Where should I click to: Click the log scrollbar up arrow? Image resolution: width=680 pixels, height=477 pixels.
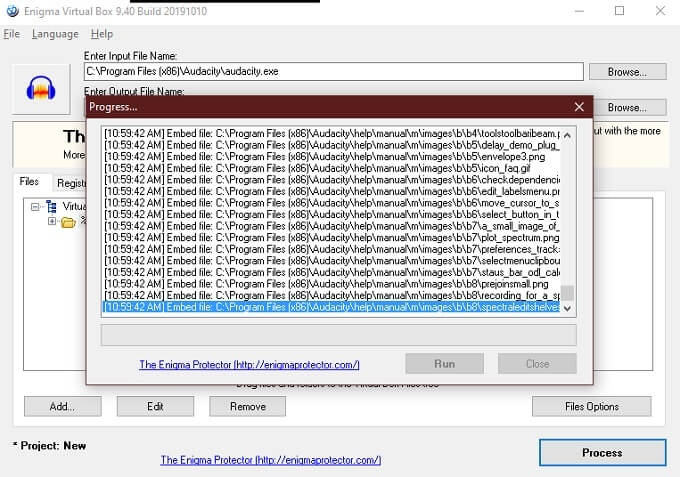(567, 135)
